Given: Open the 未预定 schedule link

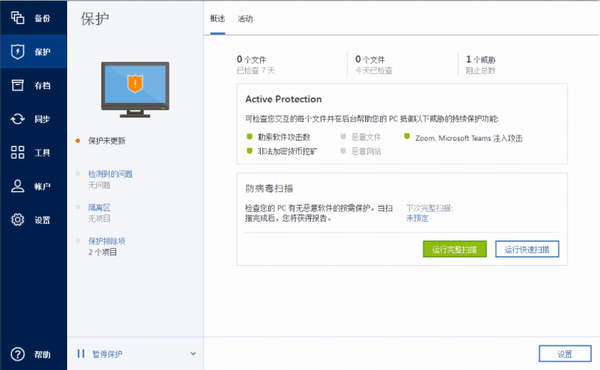Looking at the screenshot, I should (417, 218).
